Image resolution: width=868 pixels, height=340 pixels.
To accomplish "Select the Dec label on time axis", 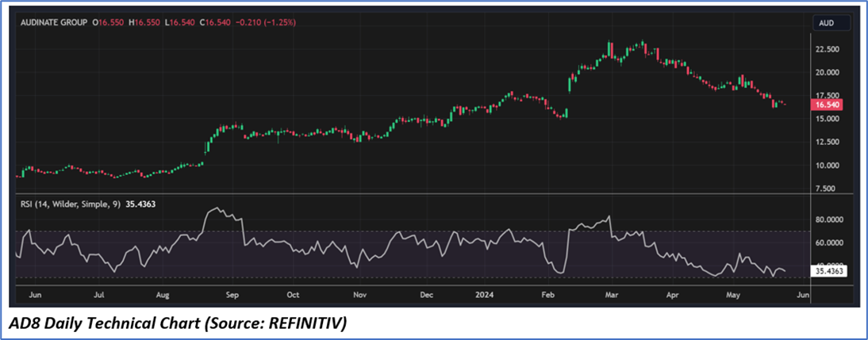I will [x=426, y=295].
